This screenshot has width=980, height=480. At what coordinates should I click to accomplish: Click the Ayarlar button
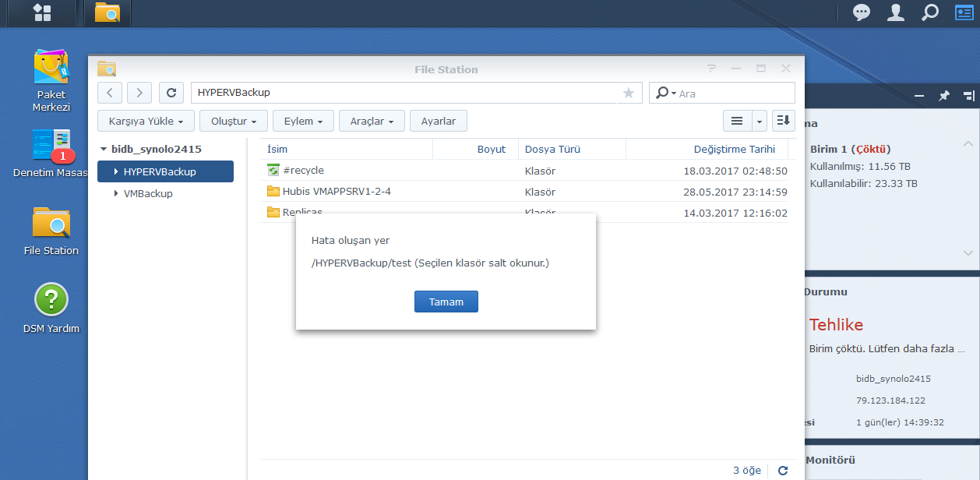tap(438, 121)
